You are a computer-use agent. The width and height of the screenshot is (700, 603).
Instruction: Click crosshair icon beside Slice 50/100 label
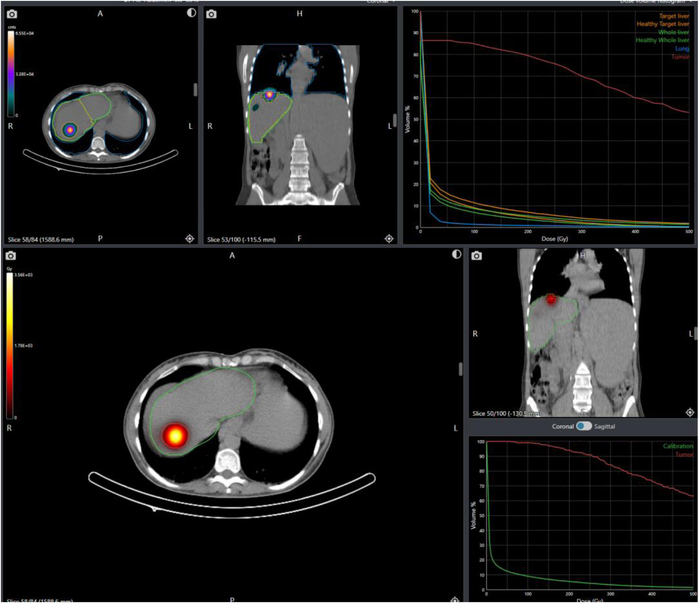point(690,413)
